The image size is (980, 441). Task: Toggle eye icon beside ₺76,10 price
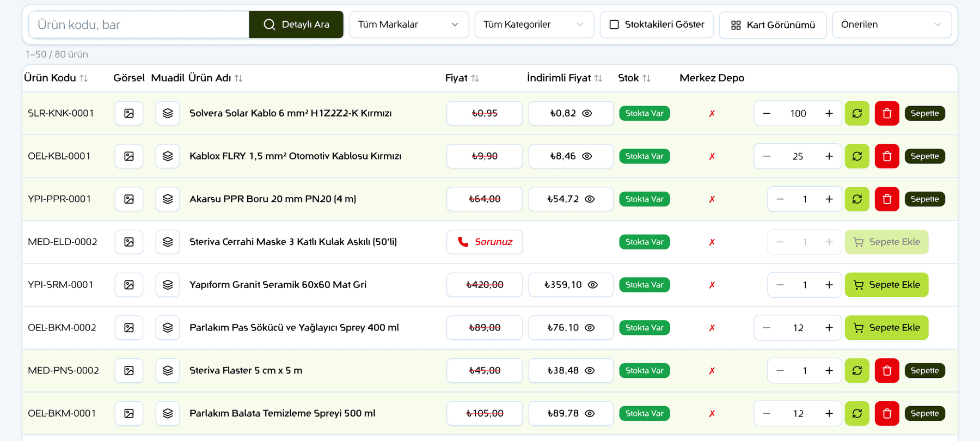[x=590, y=328]
